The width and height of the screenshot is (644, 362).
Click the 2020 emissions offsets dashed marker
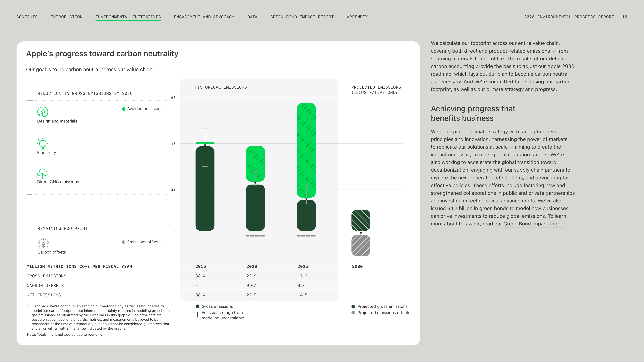[x=255, y=236]
